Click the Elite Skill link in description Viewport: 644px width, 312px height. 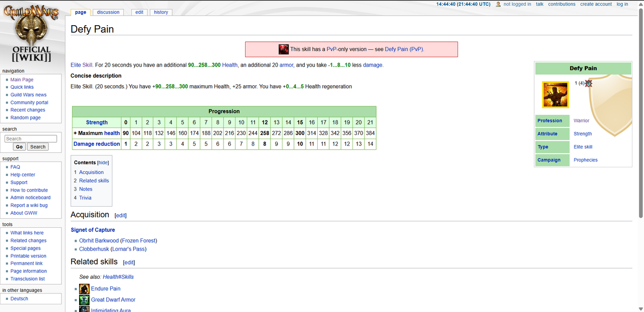pyautogui.click(x=82, y=65)
